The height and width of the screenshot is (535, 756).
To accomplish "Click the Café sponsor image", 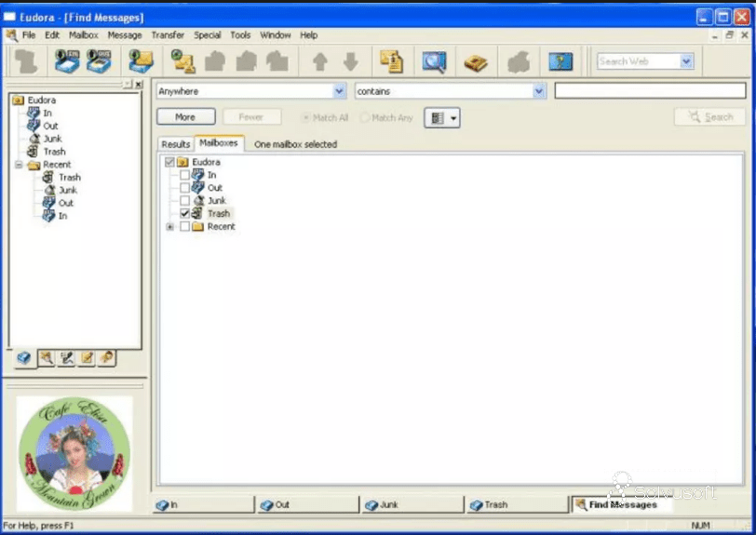I will [x=74, y=453].
